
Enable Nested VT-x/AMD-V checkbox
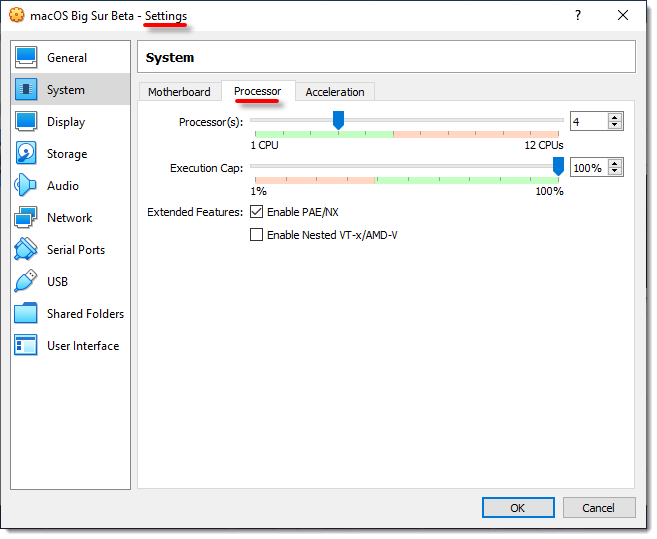pos(256,235)
